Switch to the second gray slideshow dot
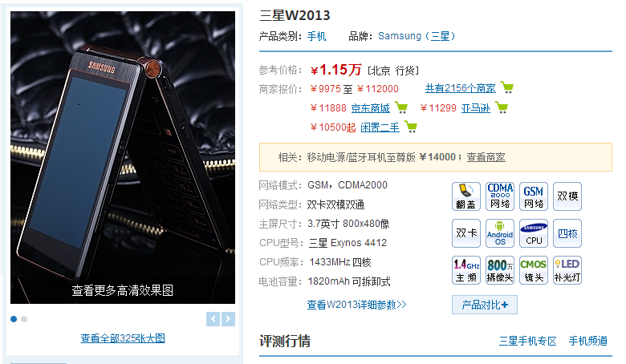Image resolution: width=626 pixels, height=364 pixels. click(x=24, y=319)
